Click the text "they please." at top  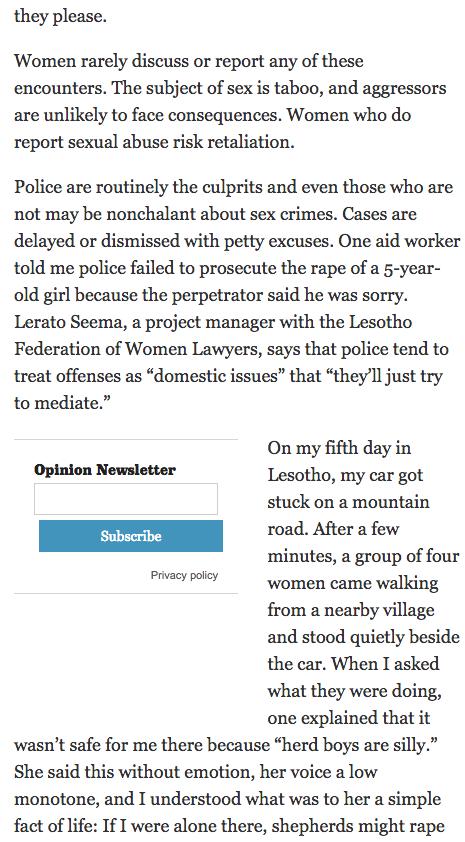pos(58,16)
